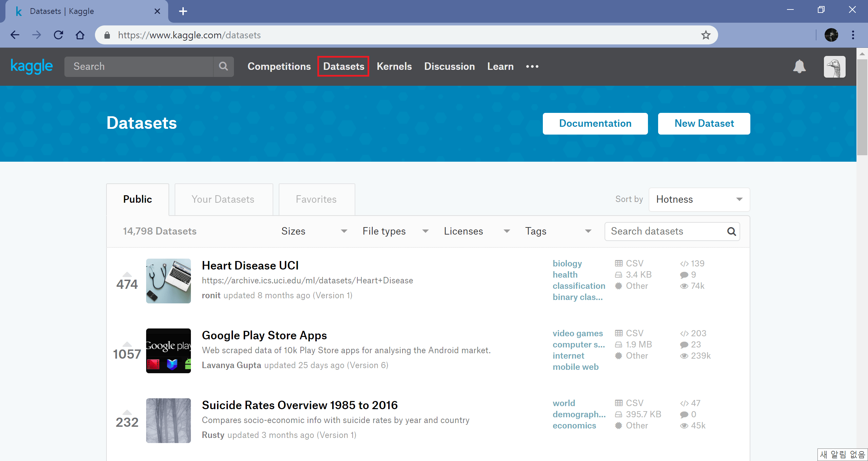
Task: Reload the page
Action: (x=58, y=35)
